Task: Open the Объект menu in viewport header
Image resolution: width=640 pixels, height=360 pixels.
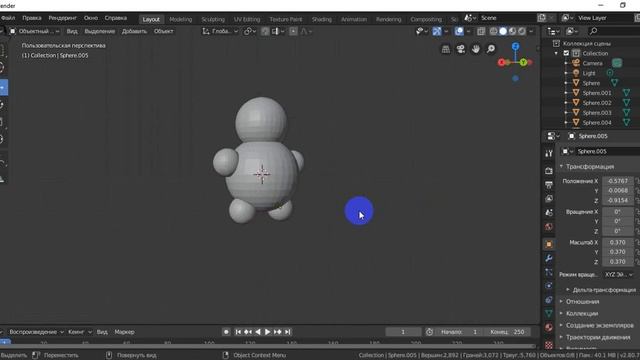Action: click(x=164, y=31)
